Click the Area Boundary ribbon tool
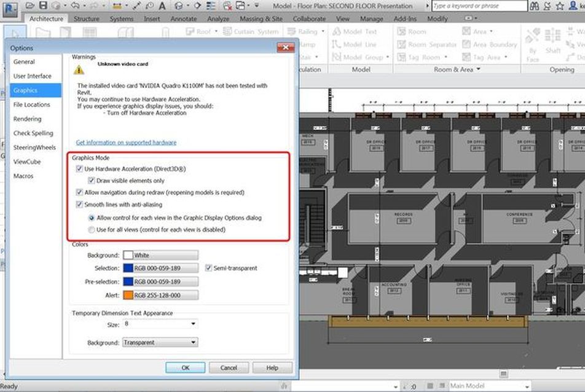Screen dimensions: 585x392 pyautogui.click(x=490, y=44)
